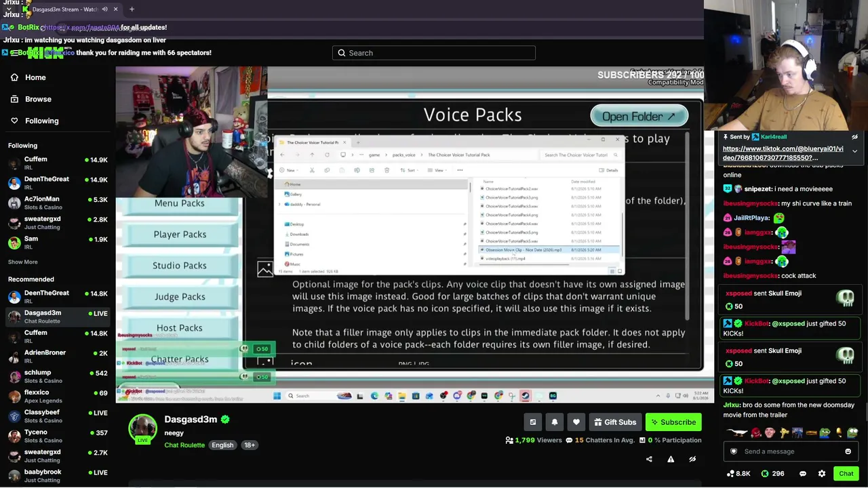The image size is (868, 488).
Task: Click the chat bubble icon near settings
Action: [803, 474]
